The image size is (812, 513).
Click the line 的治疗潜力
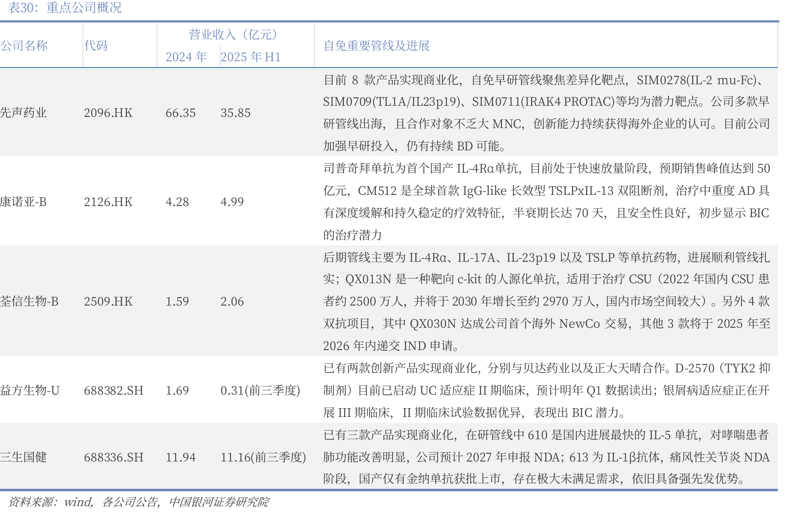pyautogui.click(x=352, y=235)
